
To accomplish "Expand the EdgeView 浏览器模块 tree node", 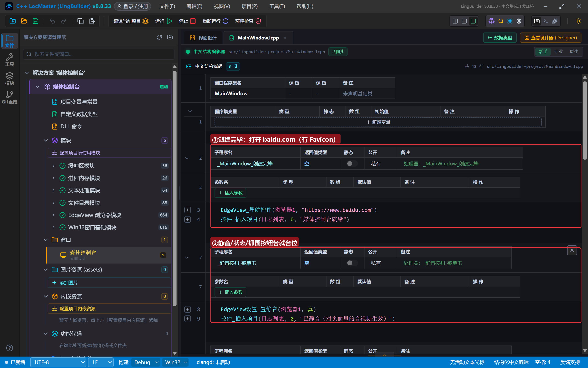I will (x=54, y=215).
